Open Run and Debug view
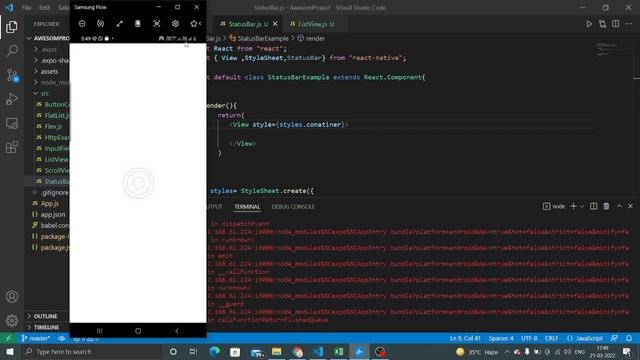 click(12, 99)
